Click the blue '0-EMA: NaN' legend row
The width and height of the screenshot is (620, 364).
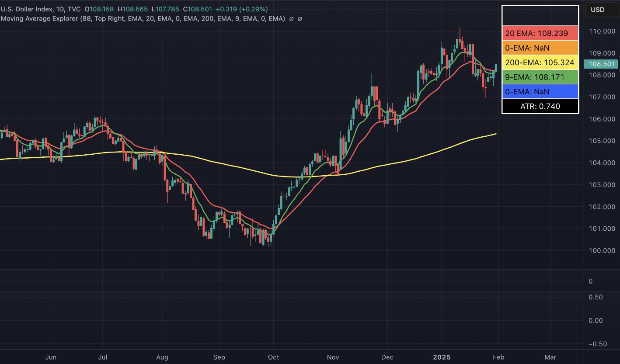point(540,92)
